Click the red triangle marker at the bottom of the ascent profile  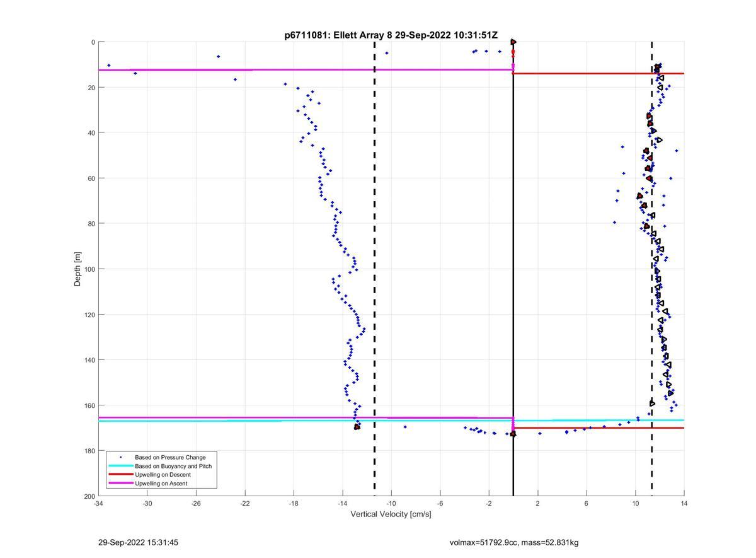click(x=357, y=427)
